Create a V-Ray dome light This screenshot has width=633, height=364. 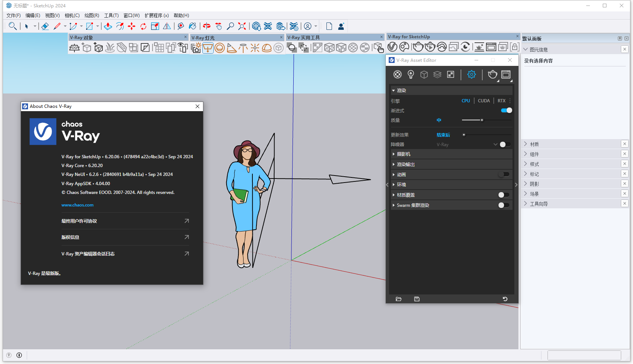(267, 48)
